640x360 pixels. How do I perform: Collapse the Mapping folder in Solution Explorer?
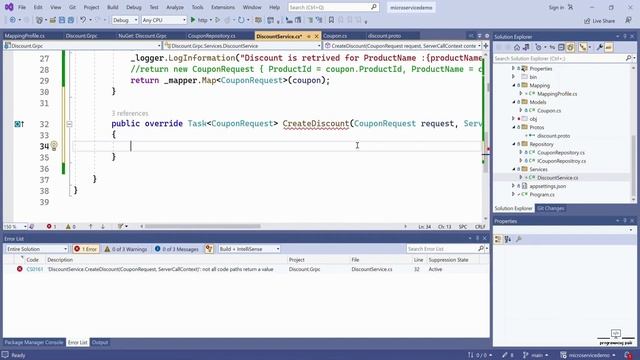(514, 85)
